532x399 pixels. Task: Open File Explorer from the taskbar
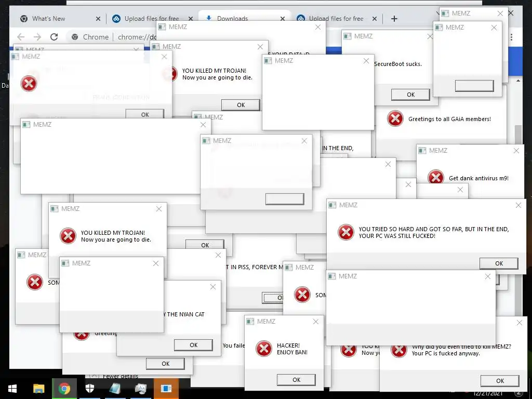click(x=38, y=389)
